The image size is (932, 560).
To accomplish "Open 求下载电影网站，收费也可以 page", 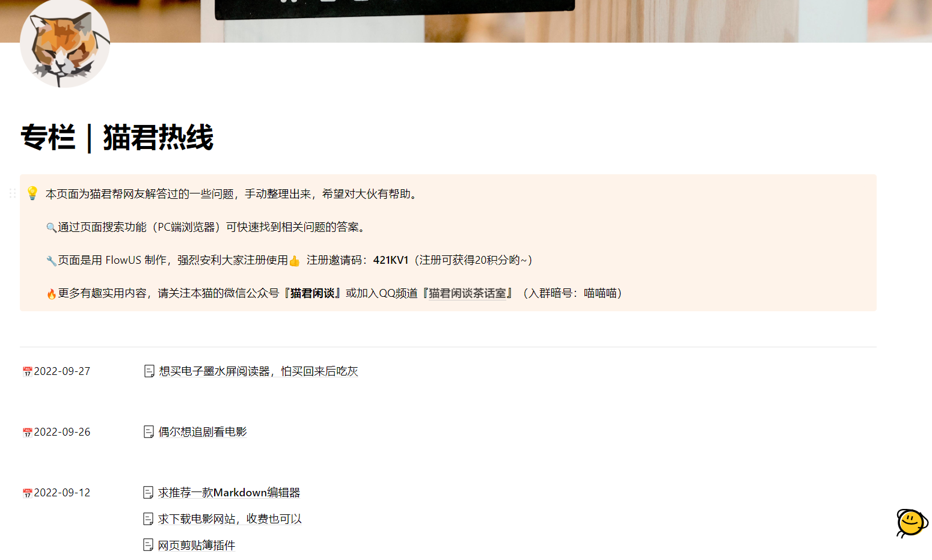I will pyautogui.click(x=230, y=519).
